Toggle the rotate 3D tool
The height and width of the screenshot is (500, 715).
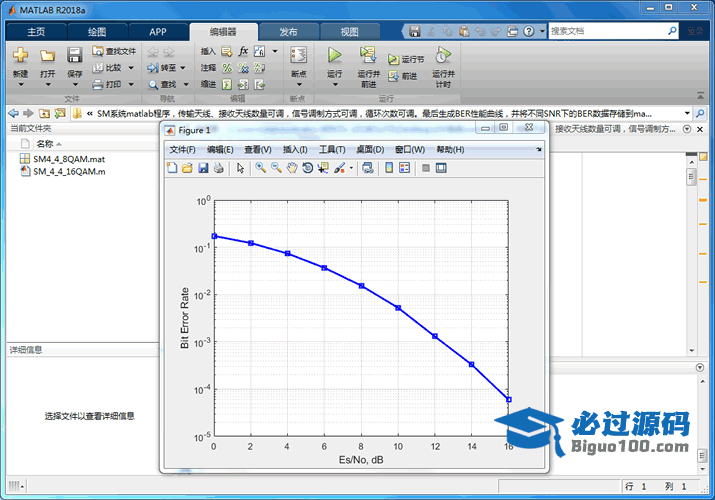coord(308,168)
